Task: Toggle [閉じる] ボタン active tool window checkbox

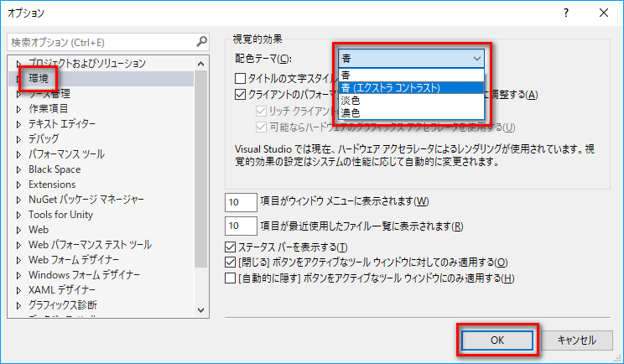Action: point(230,263)
